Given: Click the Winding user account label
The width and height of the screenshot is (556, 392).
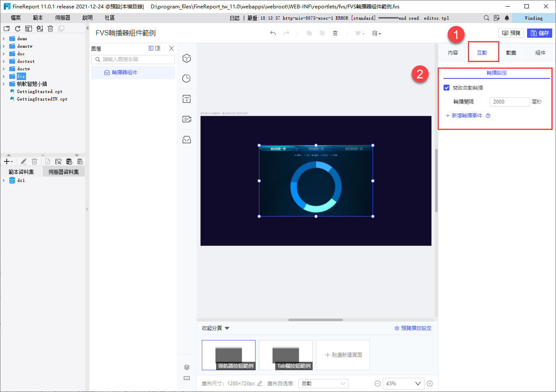Looking at the screenshot, I should pos(533,18).
